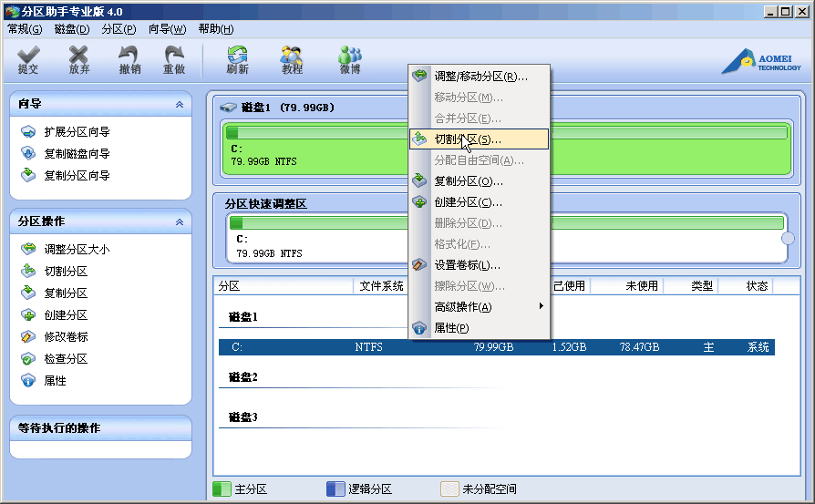Collapse the 向导 panel with its chevron
Image resolution: width=815 pixels, height=504 pixels.
(180, 105)
